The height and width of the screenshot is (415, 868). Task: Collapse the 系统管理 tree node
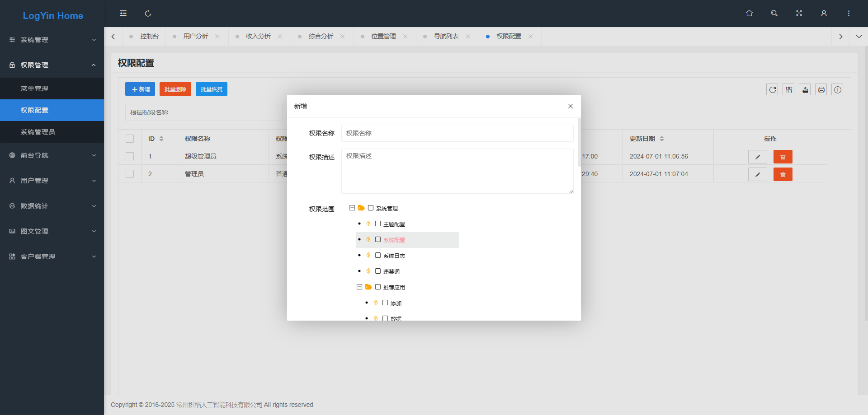(x=352, y=208)
